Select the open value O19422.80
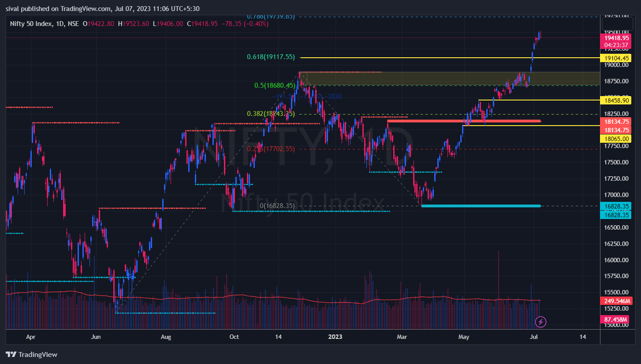This screenshot has height=364, width=641. coord(98,24)
